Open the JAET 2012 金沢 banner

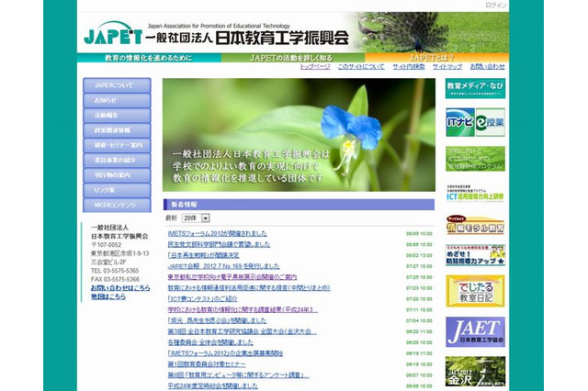(x=475, y=371)
